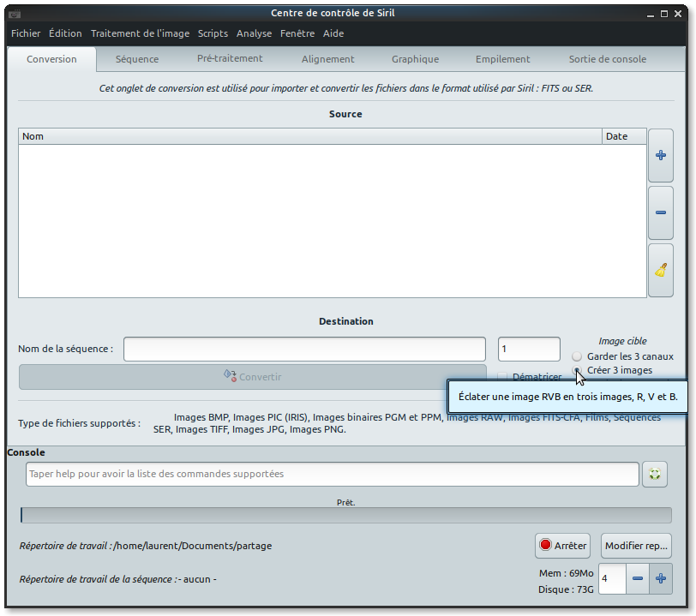Click the 'Nom de la séquence' text field
Image resolution: width=696 pixels, height=616 pixels.
[x=304, y=349]
